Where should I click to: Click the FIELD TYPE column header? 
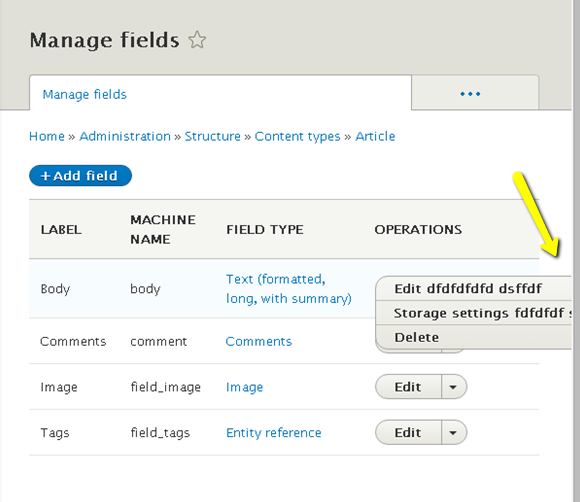tap(265, 229)
